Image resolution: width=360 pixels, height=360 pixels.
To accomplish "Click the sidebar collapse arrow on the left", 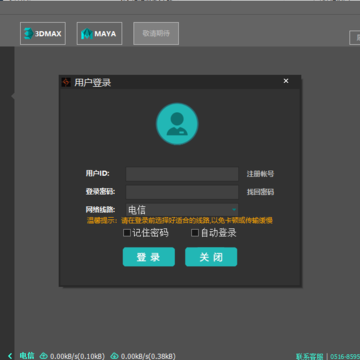I will [x=13, y=96].
